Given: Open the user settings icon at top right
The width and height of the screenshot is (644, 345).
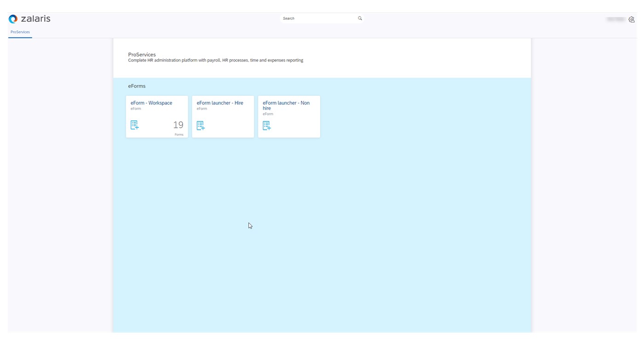Looking at the screenshot, I should click(x=631, y=19).
